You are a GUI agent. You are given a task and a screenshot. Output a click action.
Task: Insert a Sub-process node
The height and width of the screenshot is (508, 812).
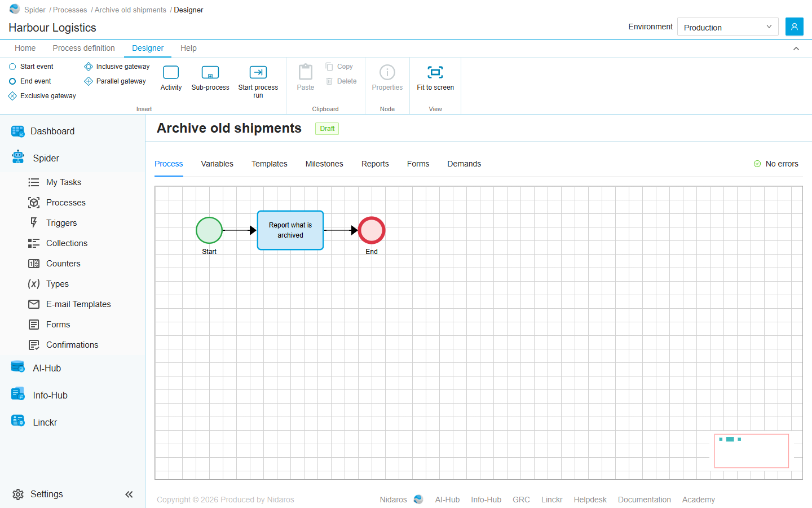[x=210, y=78]
